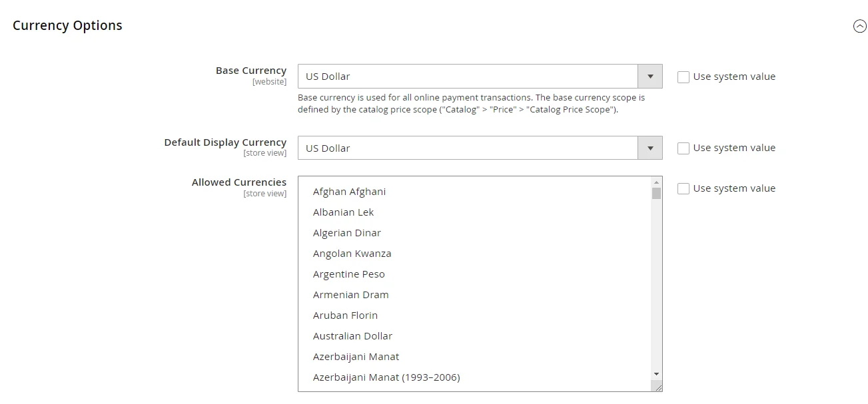Viewport: 868px width, 404px height.
Task: Expand the Base Currency selector arrow
Action: (x=650, y=76)
